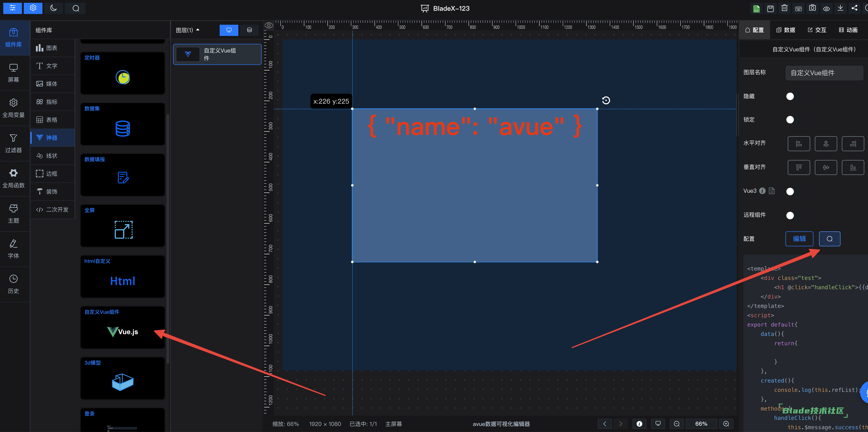This screenshot has width=868, height=432.
Task: Click the save icon in top toolbar
Action: [770, 8]
